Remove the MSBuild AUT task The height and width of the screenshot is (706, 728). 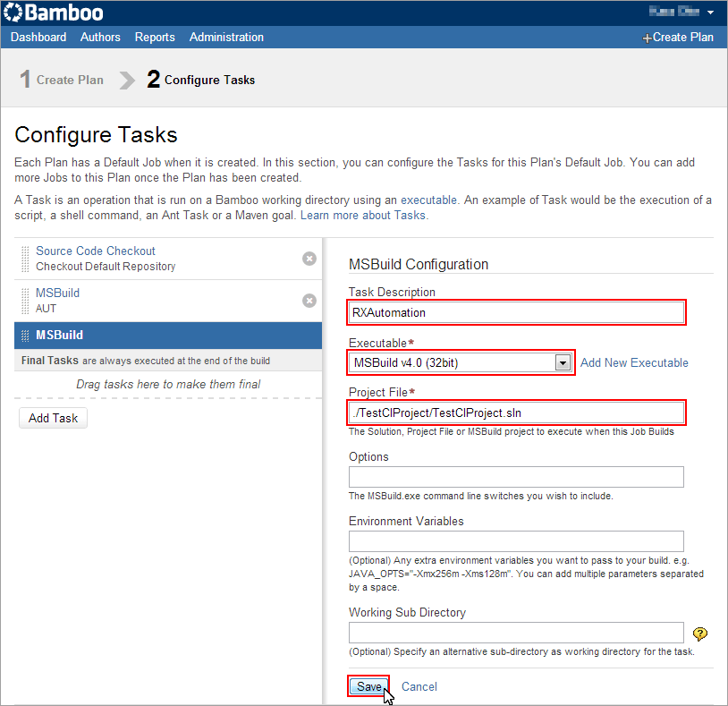pos(309,301)
